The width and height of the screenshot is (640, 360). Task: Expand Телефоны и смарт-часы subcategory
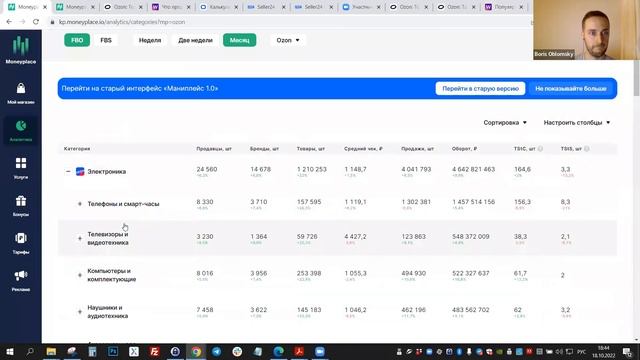[x=80, y=204]
